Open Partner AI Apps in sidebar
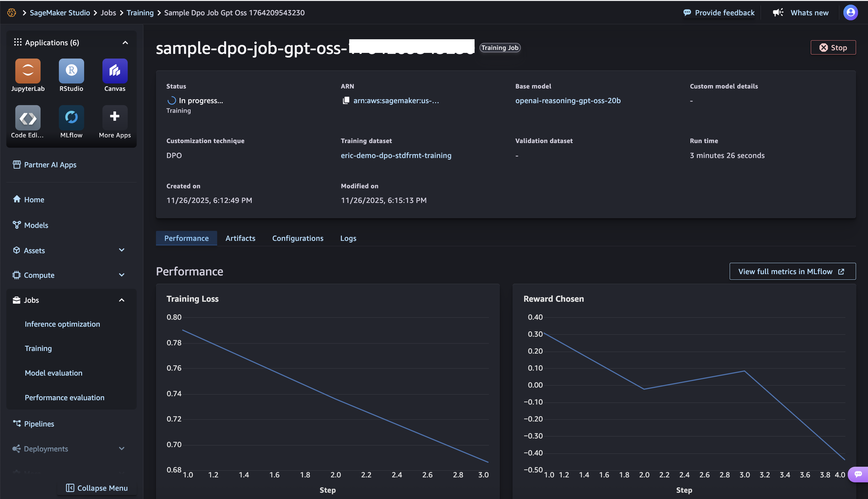The height and width of the screenshot is (499, 868). pos(50,165)
